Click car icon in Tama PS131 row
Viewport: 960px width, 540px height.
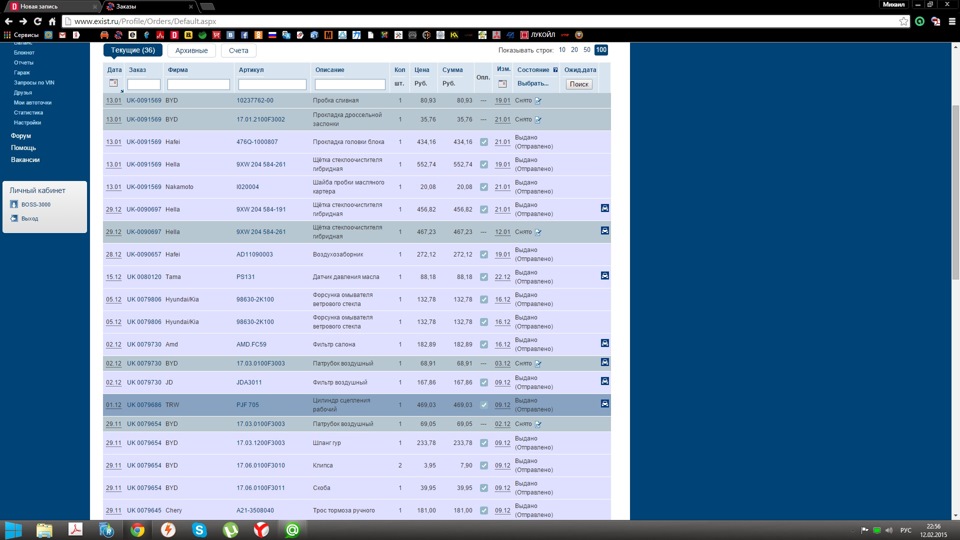coord(604,276)
